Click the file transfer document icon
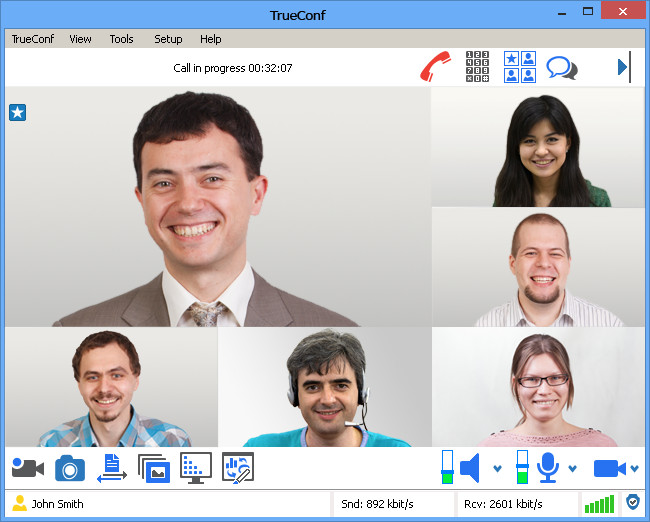This screenshot has width=650, height=522. pos(112,468)
